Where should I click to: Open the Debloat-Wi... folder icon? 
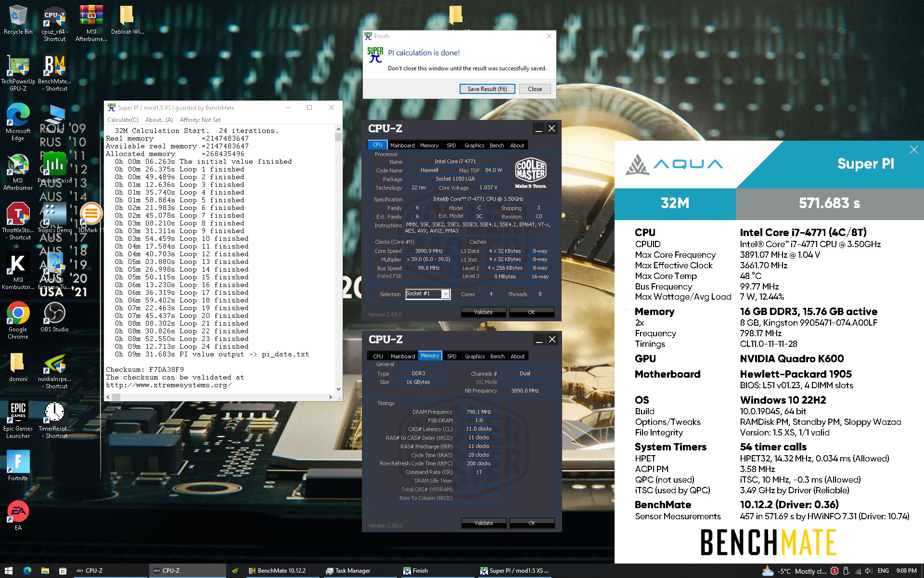click(127, 20)
